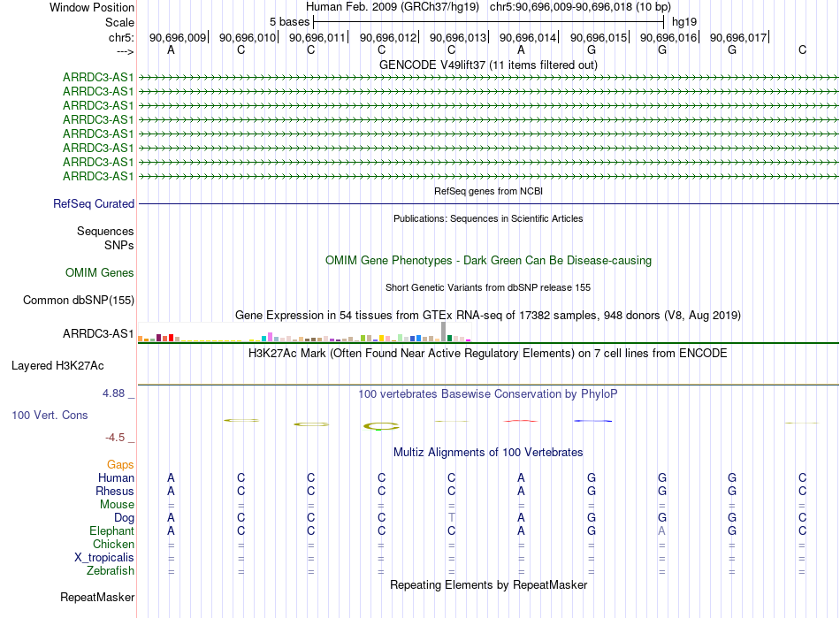Click the chr5:90,696,009-90,696,018 (10 bp) position text
Viewport: 840px width, 618px height.
(x=580, y=7)
